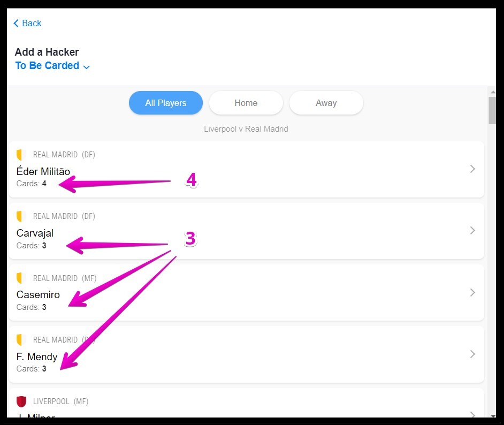Click the red Liverpool shield icon
Image resolution: width=504 pixels, height=425 pixels.
[21, 401]
